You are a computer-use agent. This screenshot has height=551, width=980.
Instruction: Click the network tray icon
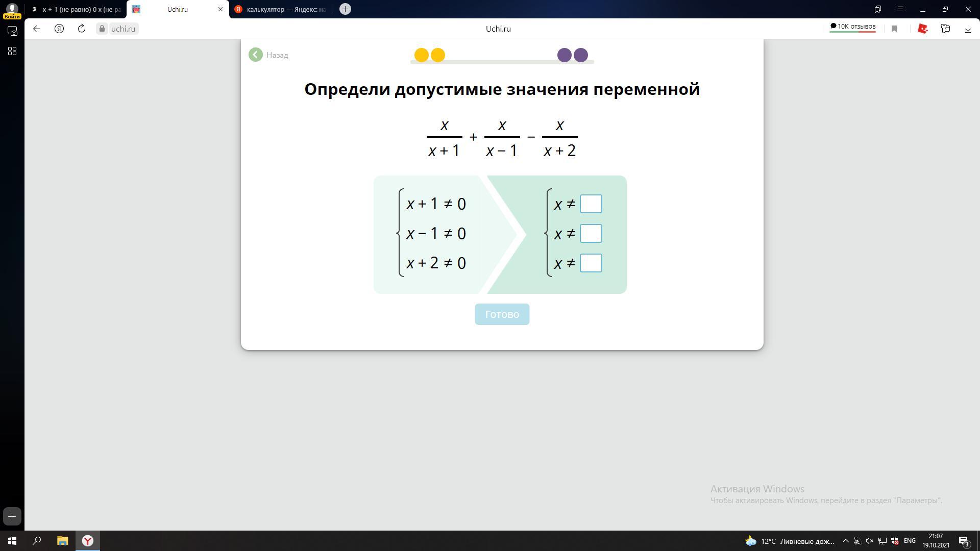(x=882, y=541)
